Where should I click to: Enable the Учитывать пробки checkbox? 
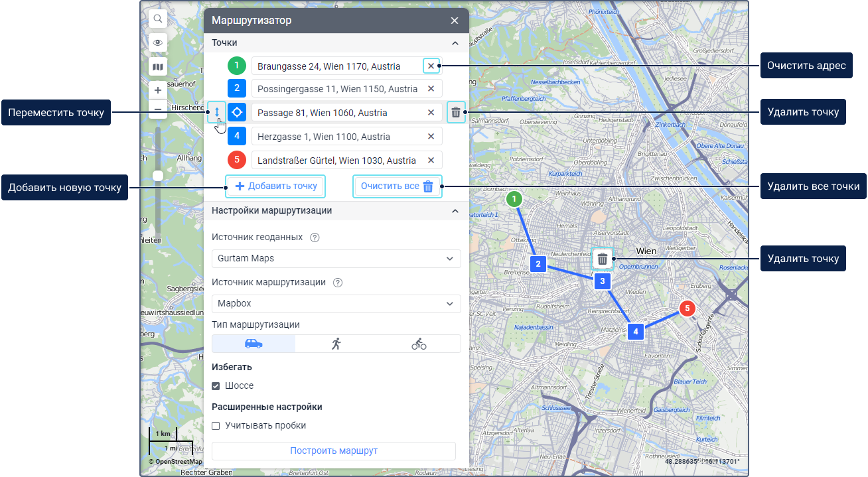click(216, 426)
